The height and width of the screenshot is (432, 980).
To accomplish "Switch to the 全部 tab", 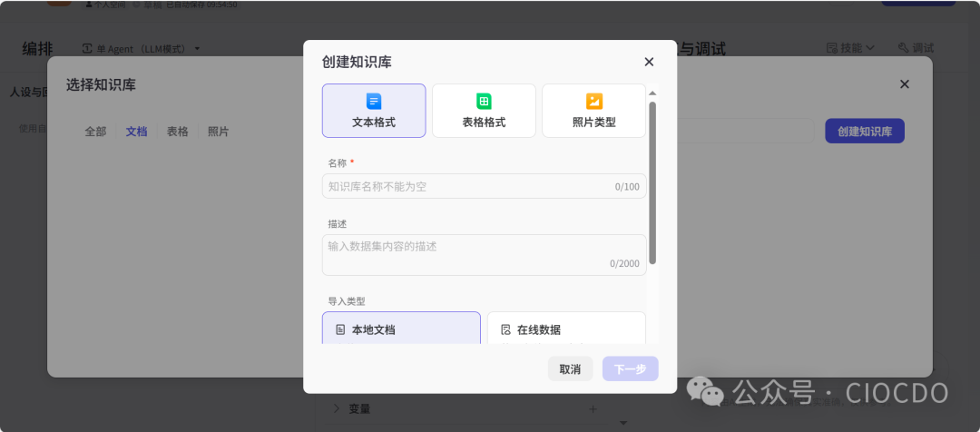I will (95, 131).
